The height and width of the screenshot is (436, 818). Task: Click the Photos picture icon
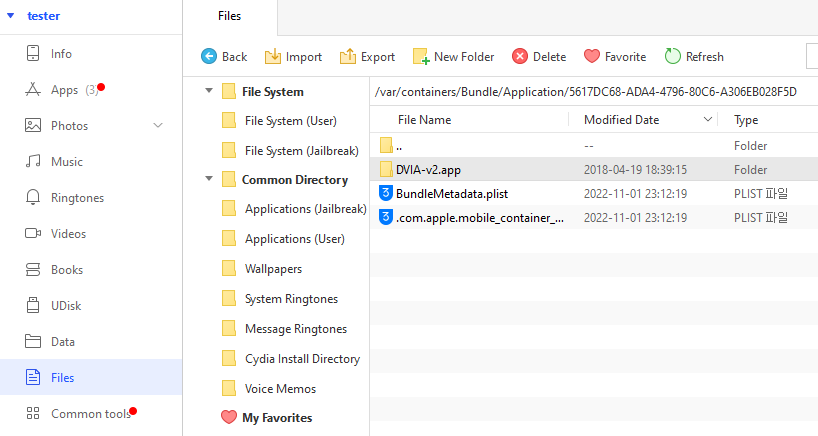pos(33,125)
